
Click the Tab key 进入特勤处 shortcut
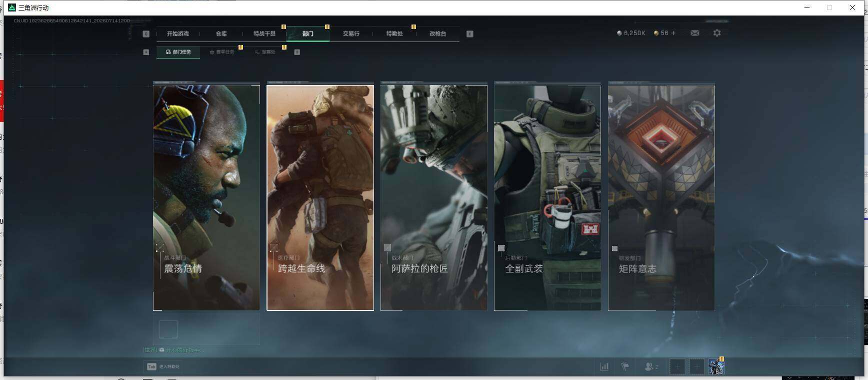pyautogui.click(x=163, y=366)
